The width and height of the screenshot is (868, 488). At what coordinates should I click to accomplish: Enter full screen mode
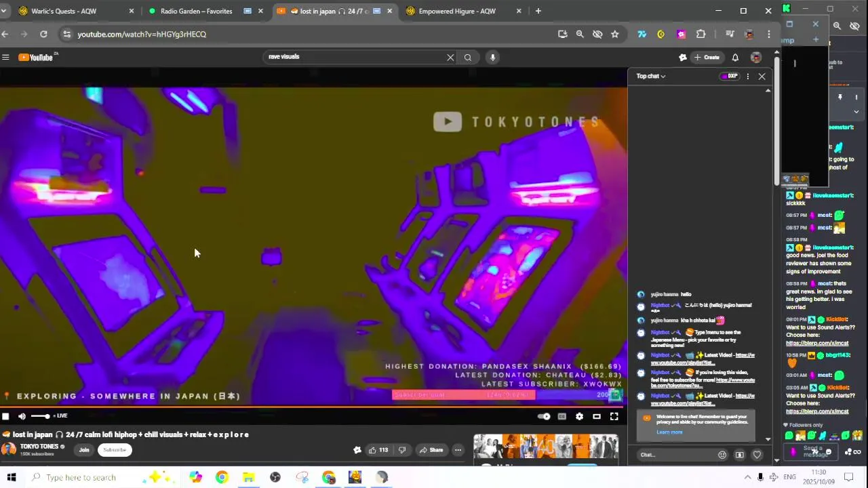click(x=614, y=416)
